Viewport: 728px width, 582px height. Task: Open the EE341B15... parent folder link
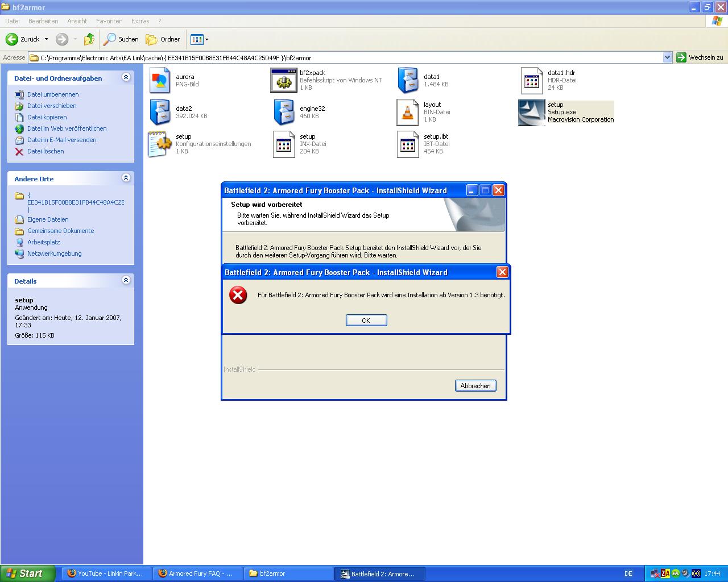(75, 202)
